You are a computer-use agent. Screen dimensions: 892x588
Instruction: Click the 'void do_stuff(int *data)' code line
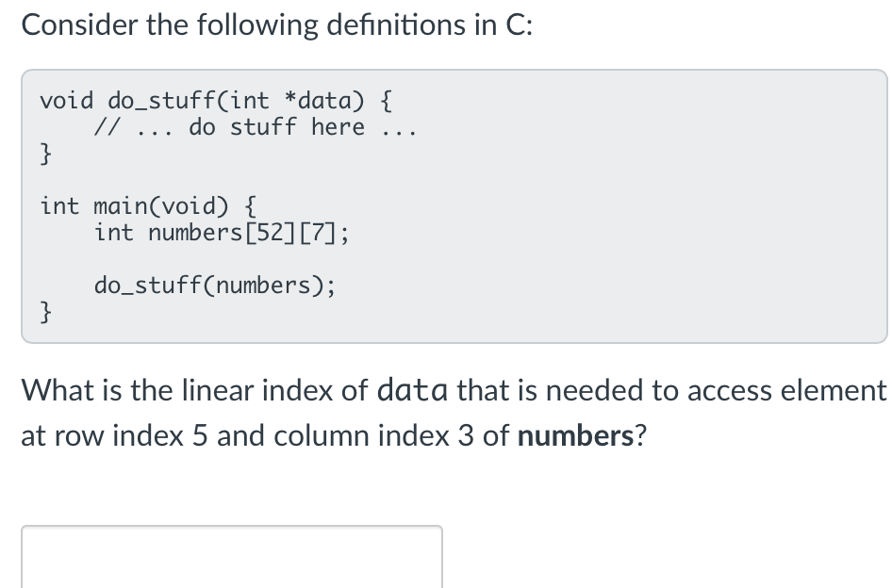click(216, 101)
